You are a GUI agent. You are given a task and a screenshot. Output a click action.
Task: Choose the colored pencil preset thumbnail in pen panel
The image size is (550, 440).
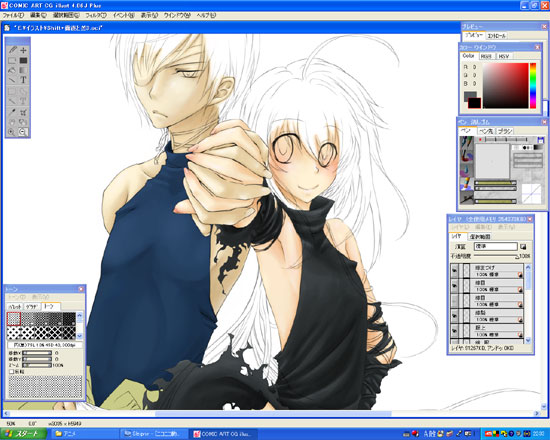point(467,184)
